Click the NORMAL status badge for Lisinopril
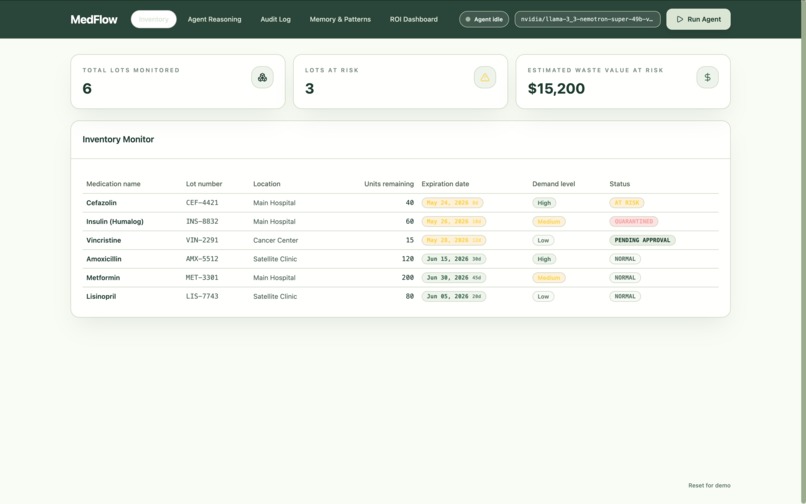This screenshot has width=806, height=504. pos(625,296)
